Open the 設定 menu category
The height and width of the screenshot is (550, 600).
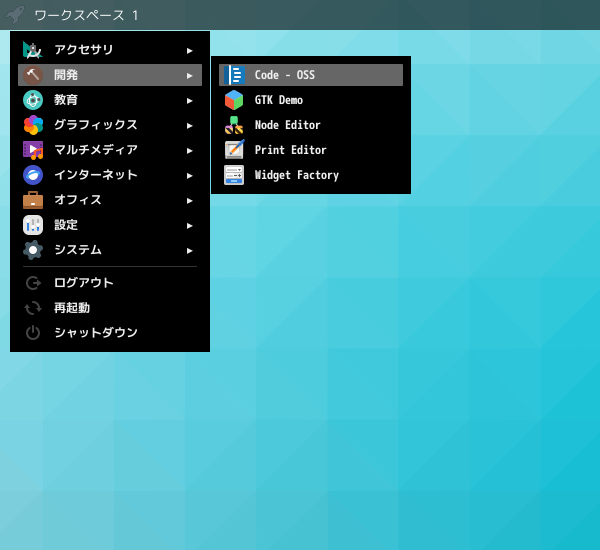pos(66,225)
